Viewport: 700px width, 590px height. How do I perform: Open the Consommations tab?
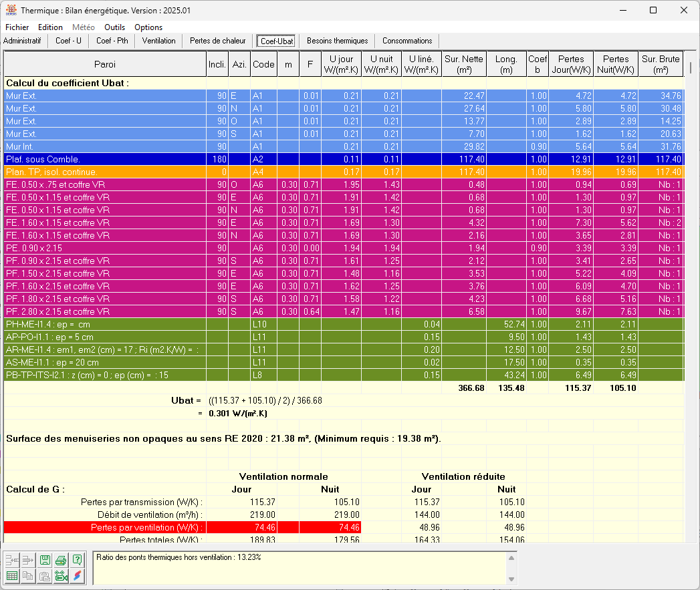pyautogui.click(x=407, y=40)
